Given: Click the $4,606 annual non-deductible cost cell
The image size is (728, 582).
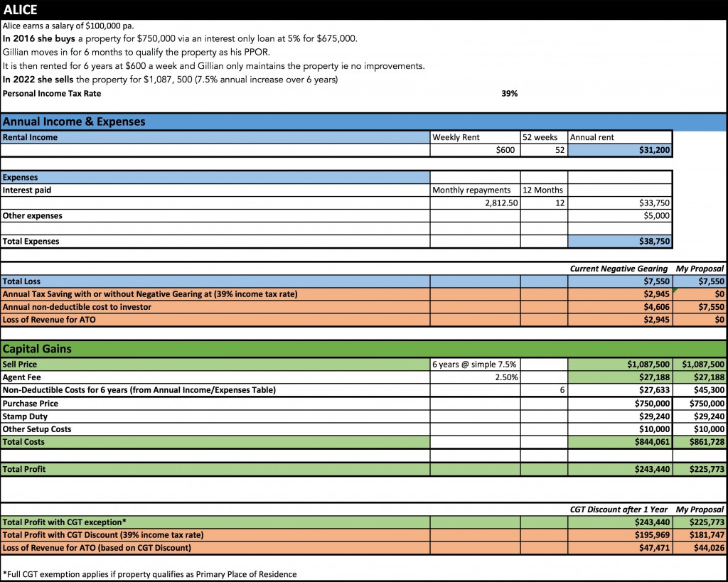Looking at the screenshot, I should pos(655,307).
